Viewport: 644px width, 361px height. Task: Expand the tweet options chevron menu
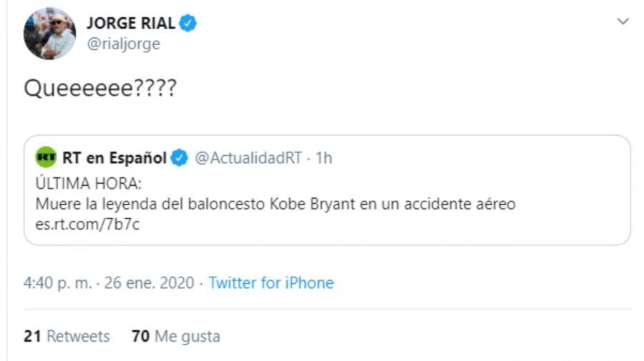point(623,21)
